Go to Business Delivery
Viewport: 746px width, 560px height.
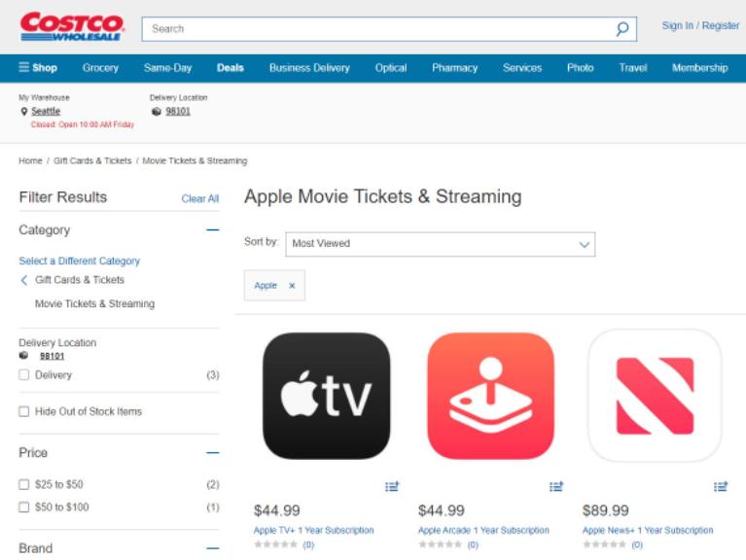coord(309,67)
